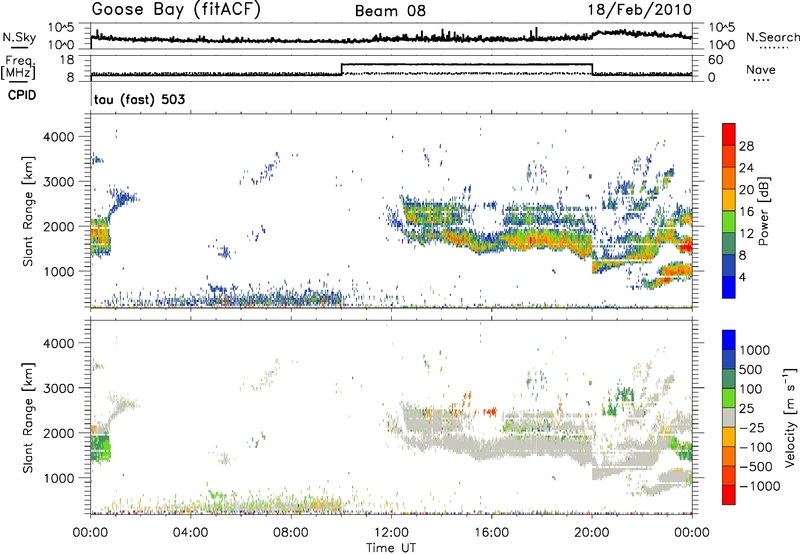Pick the yellow -100 to -25 velocity swatch
Viewport: 800px width, 554px height.
tap(729, 437)
